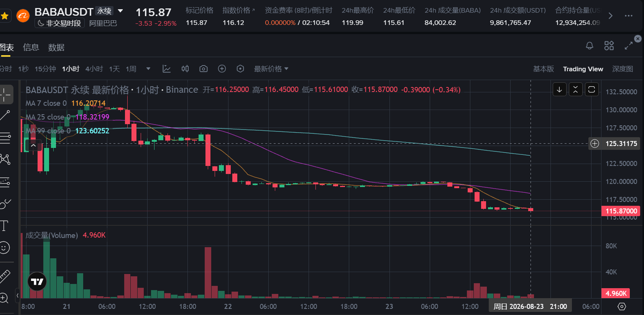Select the 1小时 timeframe
The width and height of the screenshot is (644, 315).
(71, 69)
